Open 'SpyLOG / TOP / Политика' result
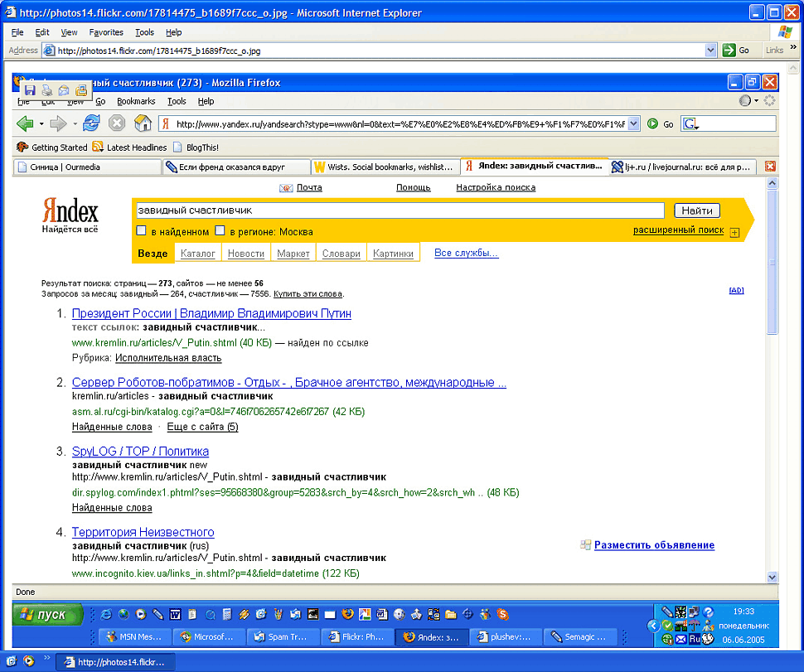Image resolution: width=804 pixels, height=672 pixels. [x=140, y=451]
